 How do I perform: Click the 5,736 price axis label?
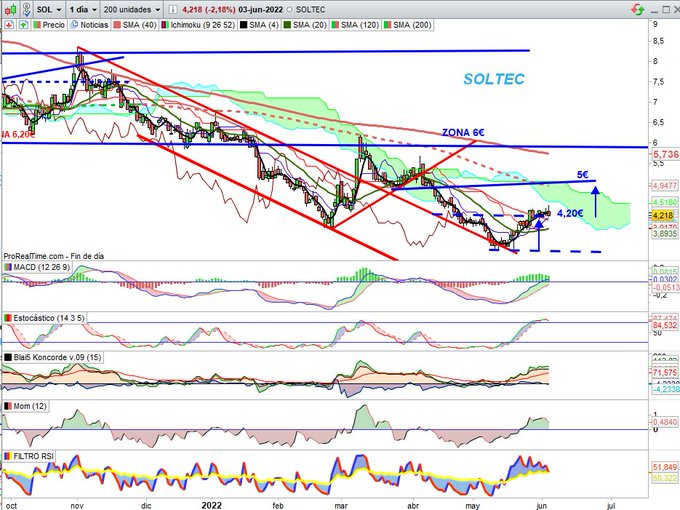click(666, 154)
